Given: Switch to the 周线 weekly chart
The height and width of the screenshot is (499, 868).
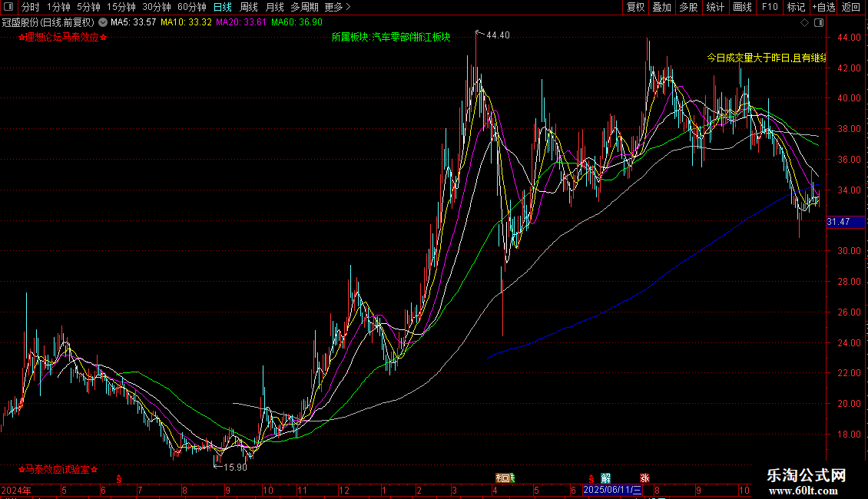Looking at the screenshot, I should [248, 7].
